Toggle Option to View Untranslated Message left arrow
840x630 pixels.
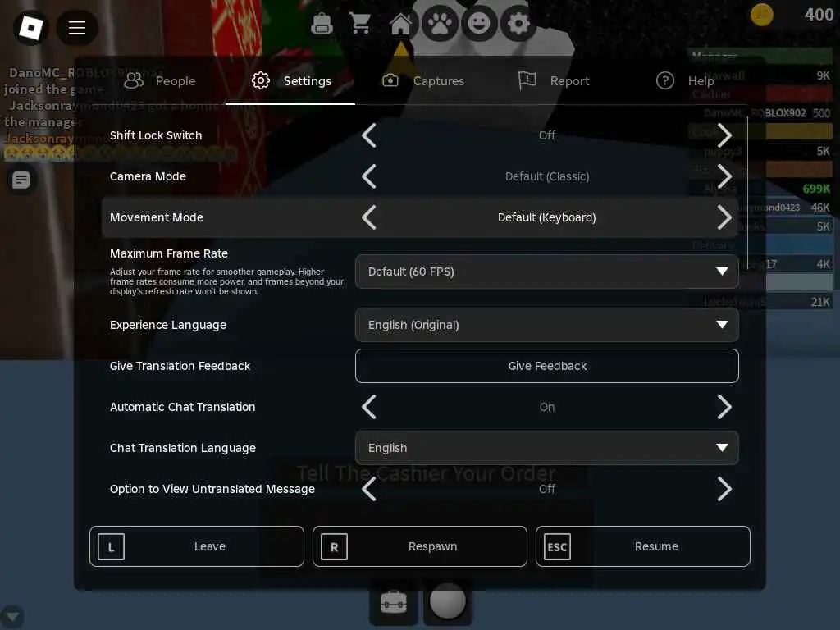pos(369,489)
